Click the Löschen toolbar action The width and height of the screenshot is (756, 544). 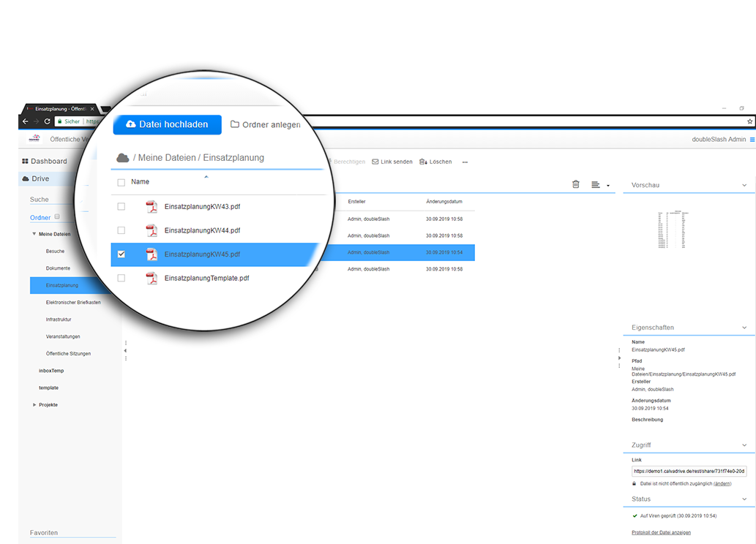point(435,162)
